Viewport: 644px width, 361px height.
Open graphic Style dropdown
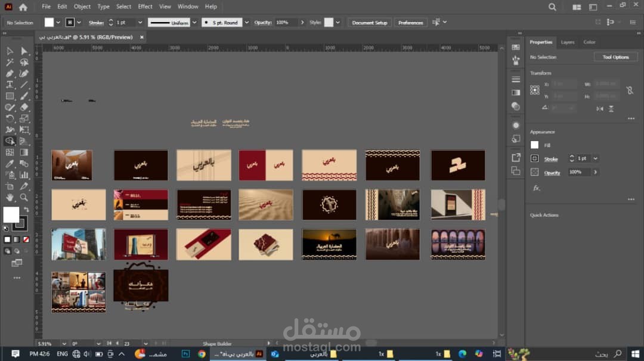[338, 23]
